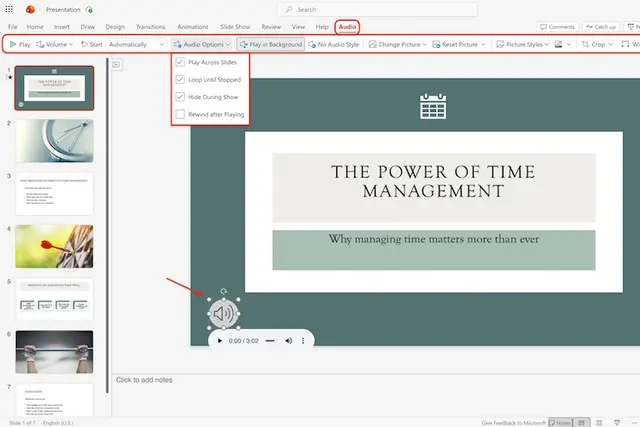The width and height of the screenshot is (640, 427).
Task: Select the Crop tool
Action: [x=593, y=44]
